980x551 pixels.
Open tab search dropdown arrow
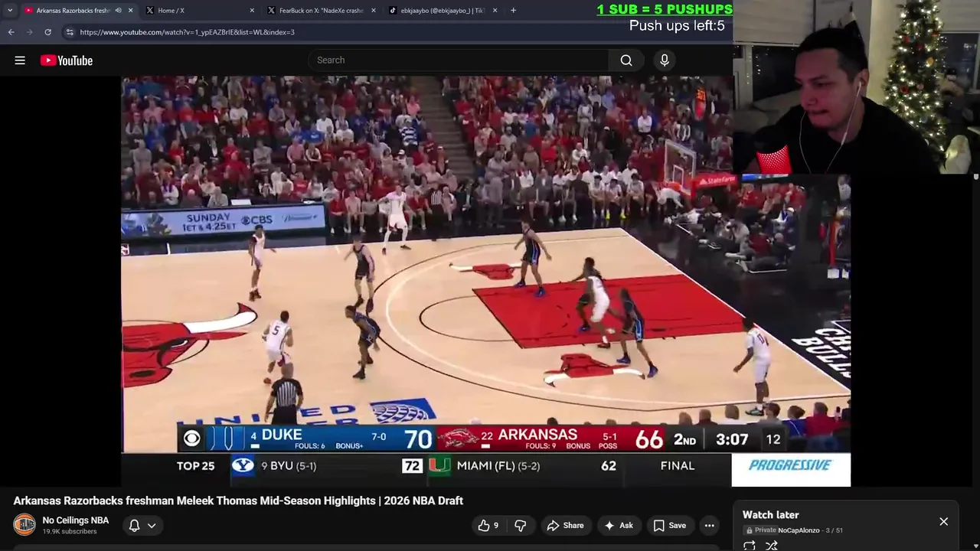[10, 11]
